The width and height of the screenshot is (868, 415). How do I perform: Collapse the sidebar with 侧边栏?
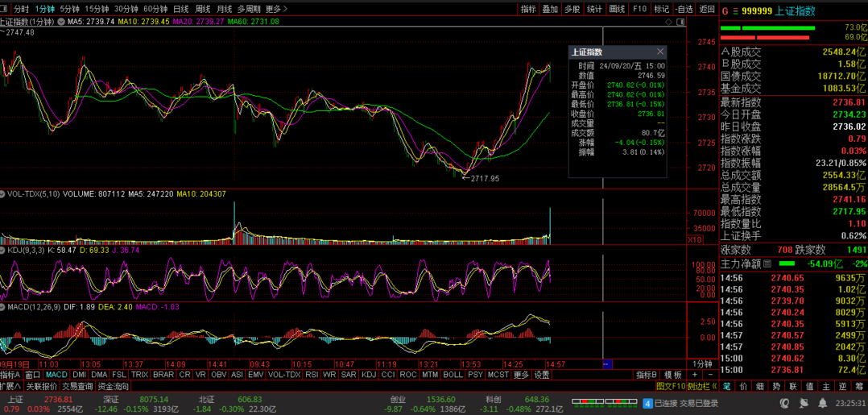tap(702, 386)
